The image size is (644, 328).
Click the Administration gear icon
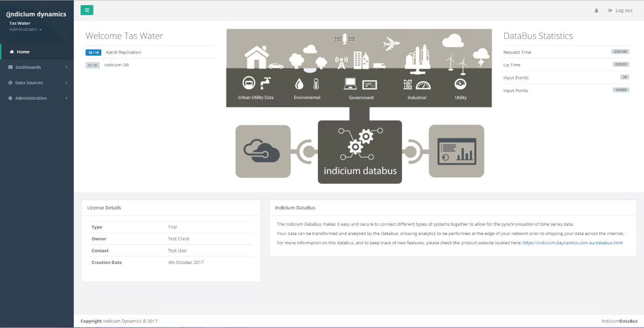[11, 98]
